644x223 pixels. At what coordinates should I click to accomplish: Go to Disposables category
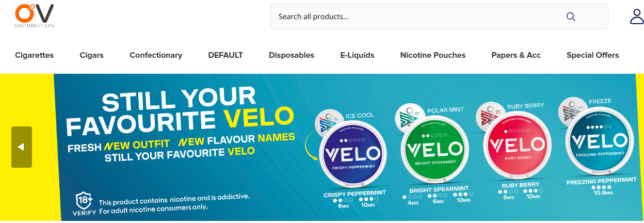292,55
